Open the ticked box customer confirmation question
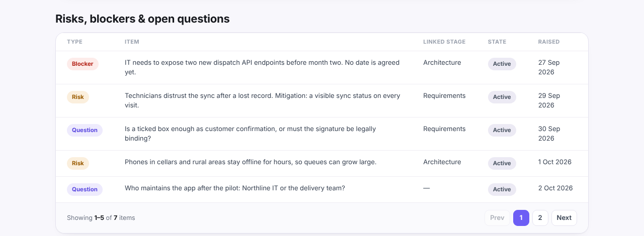Screen dimensions: 644x236 (250, 134)
